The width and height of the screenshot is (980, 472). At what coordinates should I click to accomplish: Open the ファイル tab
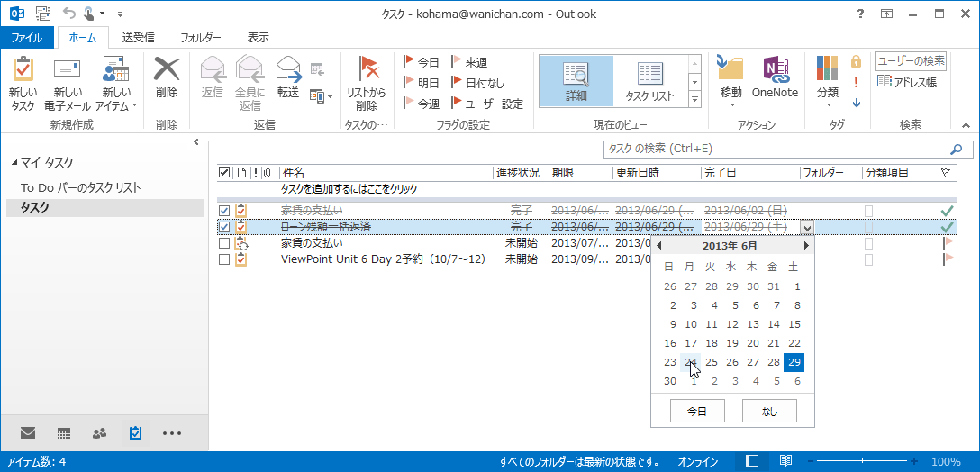pos(27,38)
